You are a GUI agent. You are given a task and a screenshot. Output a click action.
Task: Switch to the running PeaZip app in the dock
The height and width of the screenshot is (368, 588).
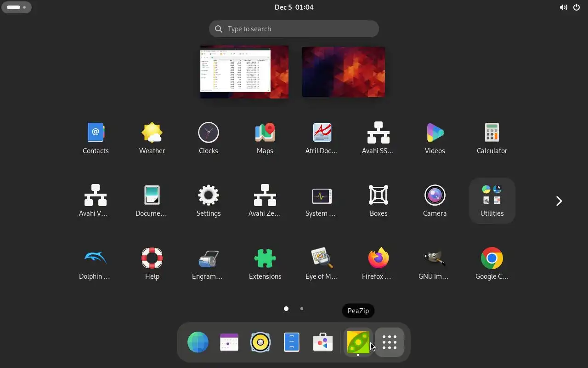click(x=358, y=342)
